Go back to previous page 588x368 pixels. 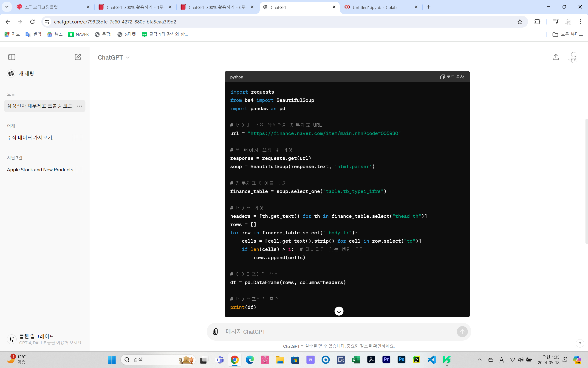point(8,22)
